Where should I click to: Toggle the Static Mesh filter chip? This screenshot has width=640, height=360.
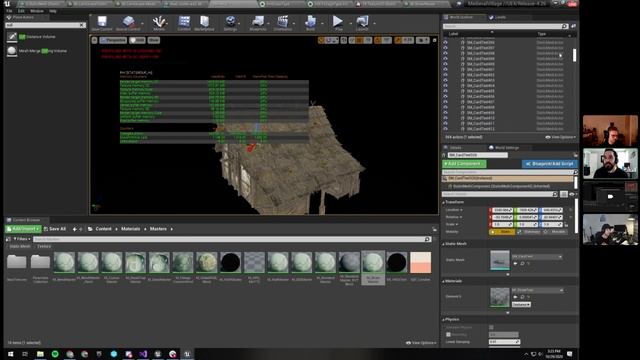(20, 247)
